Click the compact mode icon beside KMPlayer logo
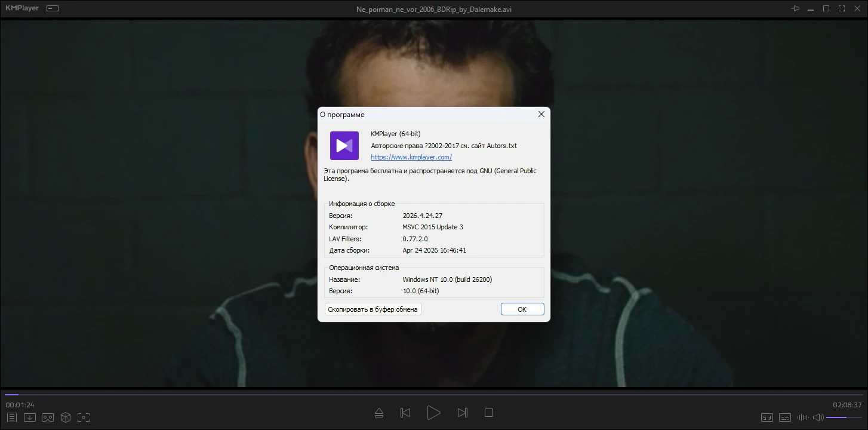This screenshot has height=430, width=868. [53, 8]
